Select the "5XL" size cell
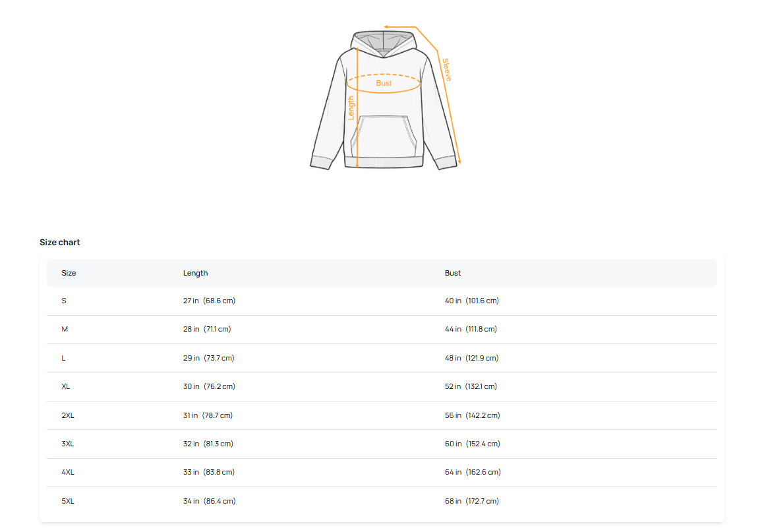 click(67, 501)
